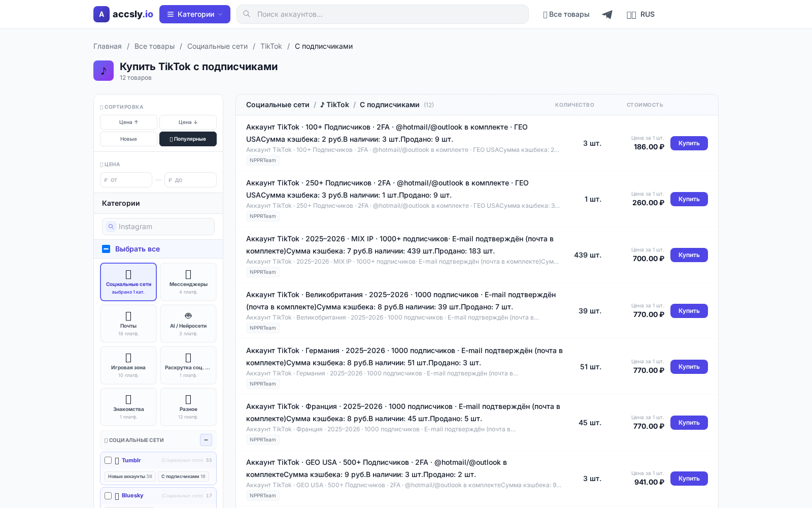
Task: Select the Раскрутка соц. category tile
Action: click(188, 365)
